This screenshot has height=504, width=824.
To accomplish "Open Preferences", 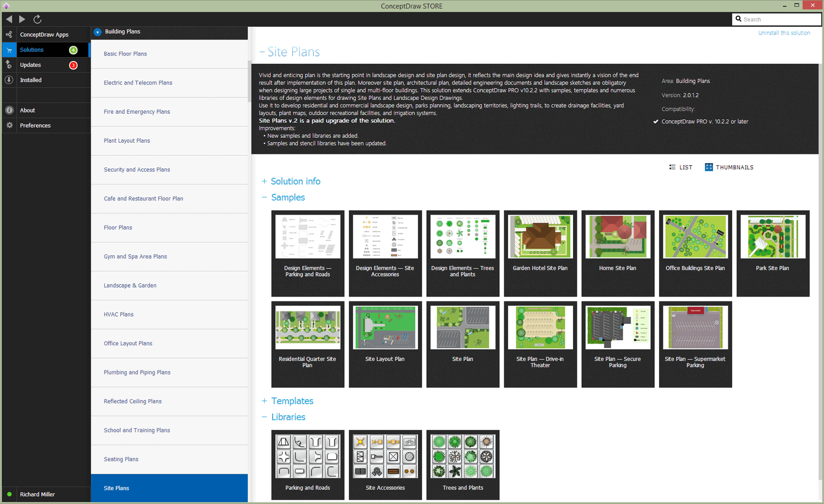I will pyautogui.click(x=46, y=125).
